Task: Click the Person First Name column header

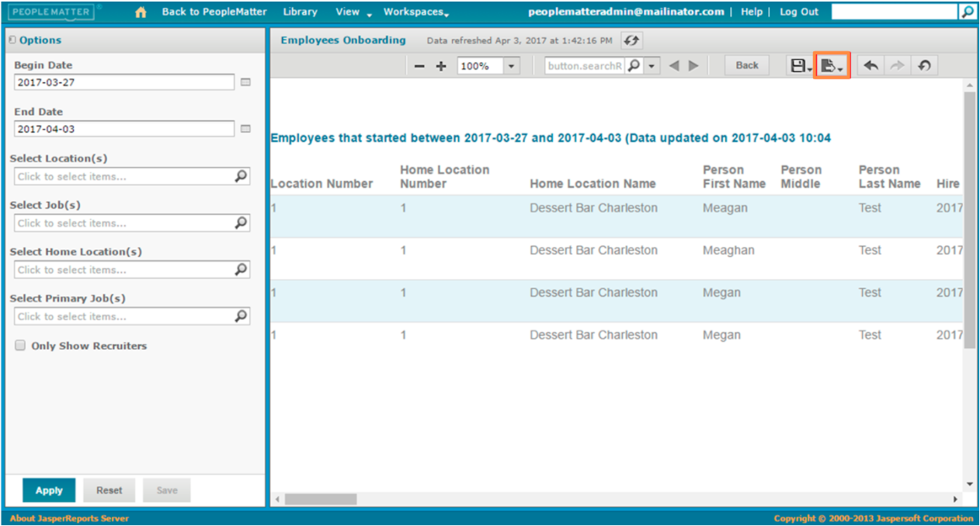Action: pyautogui.click(x=734, y=177)
